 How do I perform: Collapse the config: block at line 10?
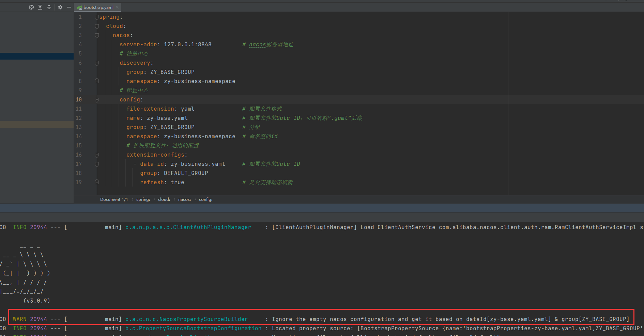click(x=97, y=99)
